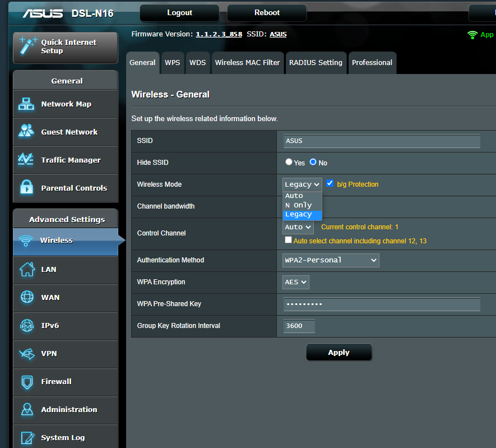Toggle the b/g Protection checkbox
The width and height of the screenshot is (496, 448).
tap(330, 183)
